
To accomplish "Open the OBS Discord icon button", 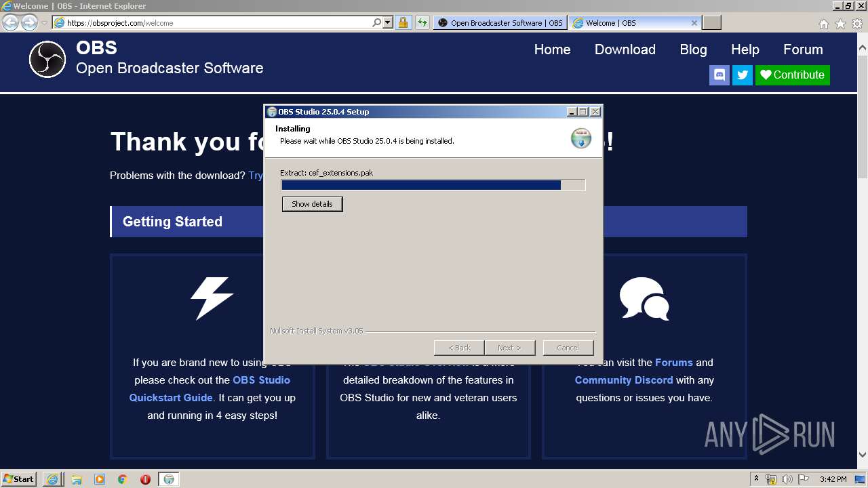I will click(719, 75).
